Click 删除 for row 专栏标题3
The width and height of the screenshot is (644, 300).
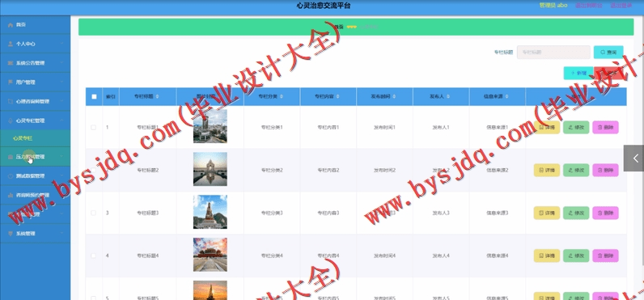605,213
